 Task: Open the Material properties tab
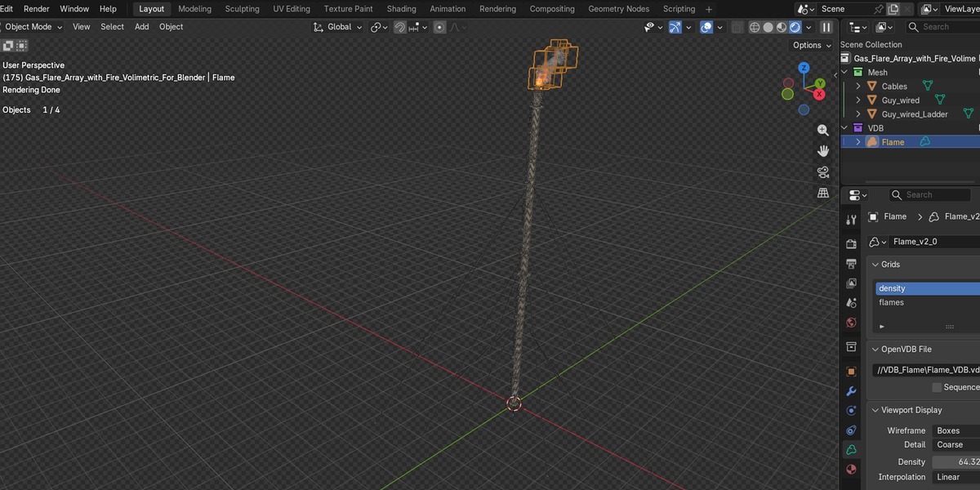tap(851, 470)
